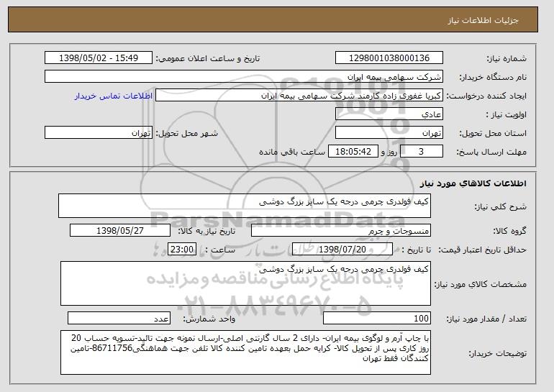Click the label مهلت ارسال پاسخ
The image size is (554, 392).
(x=492, y=152)
